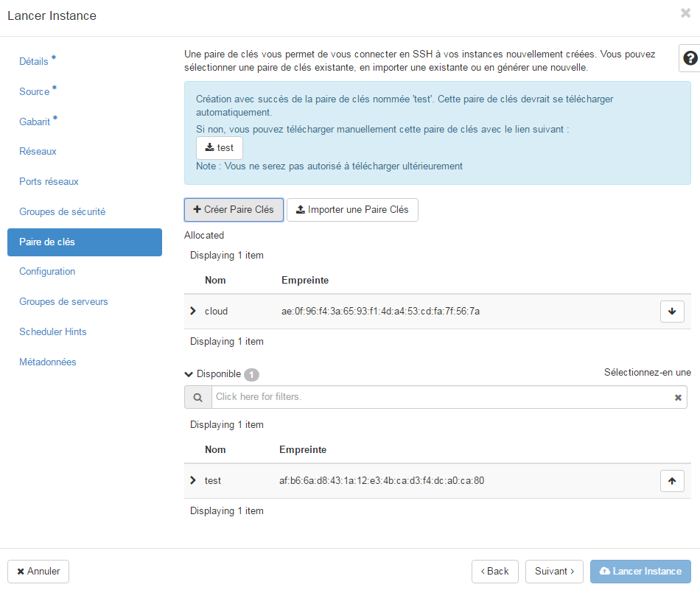The image size is (700, 590).
Task: Clear the filter field with x icon
Action: point(678,398)
